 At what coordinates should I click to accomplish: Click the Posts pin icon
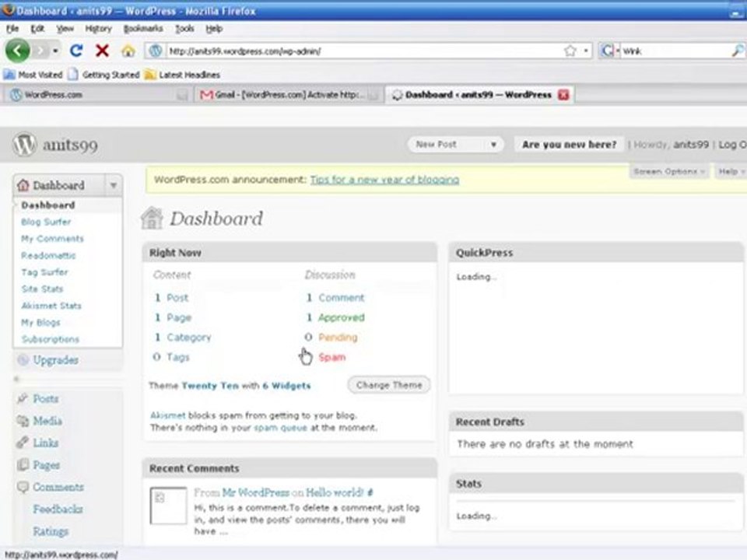23,398
